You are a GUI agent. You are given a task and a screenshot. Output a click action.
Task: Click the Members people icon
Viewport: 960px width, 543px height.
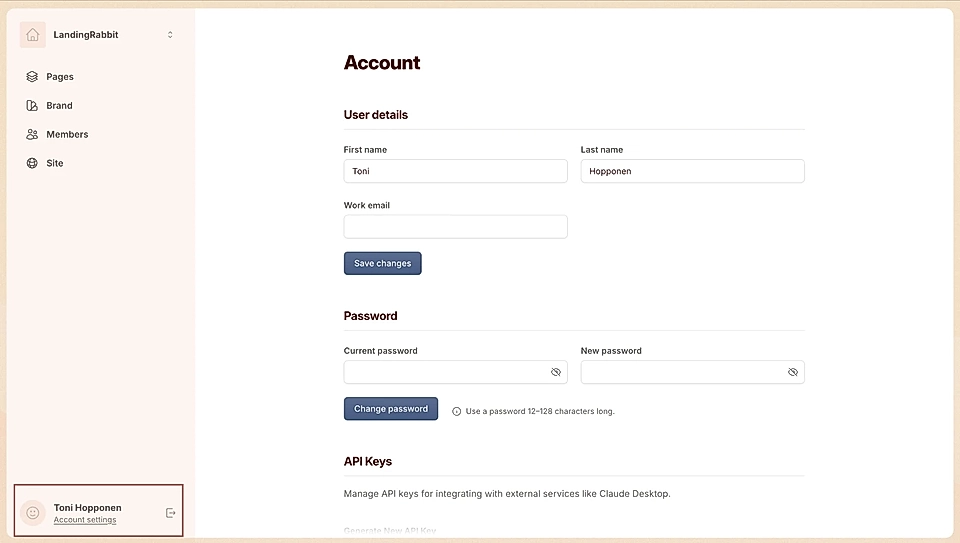coord(32,134)
